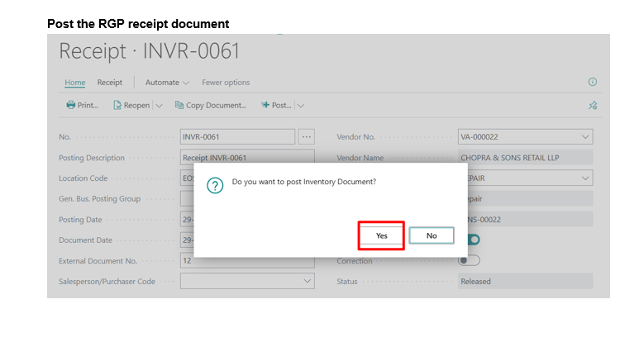The image size is (644, 342).
Task: Click the Vendor No. value VA-000022
Action: (x=479, y=137)
